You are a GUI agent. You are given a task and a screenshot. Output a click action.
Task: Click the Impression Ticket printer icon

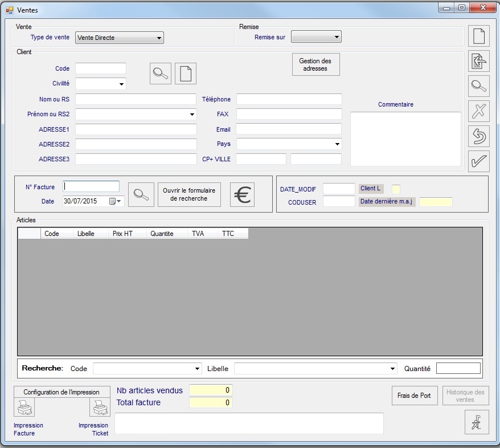(x=100, y=408)
